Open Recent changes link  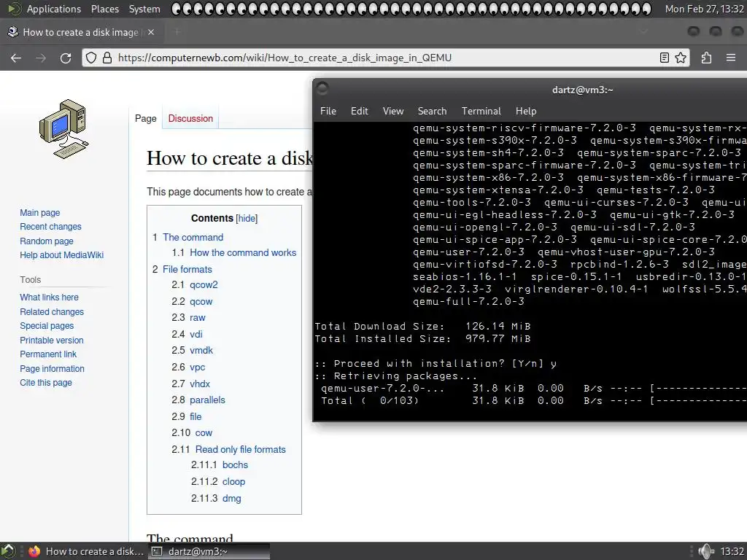[50, 227]
